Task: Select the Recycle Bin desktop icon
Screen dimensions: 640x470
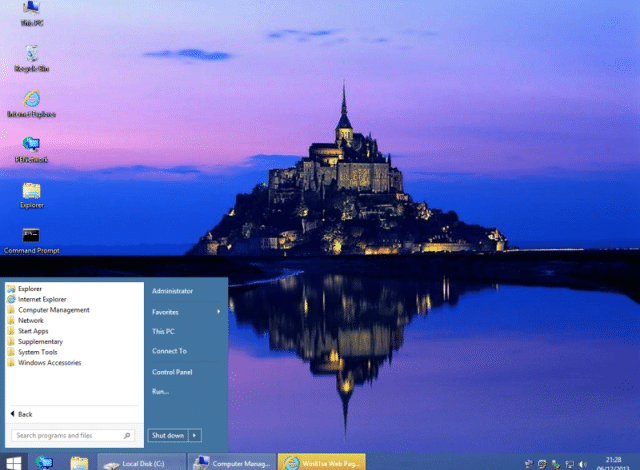Action: coord(32,58)
